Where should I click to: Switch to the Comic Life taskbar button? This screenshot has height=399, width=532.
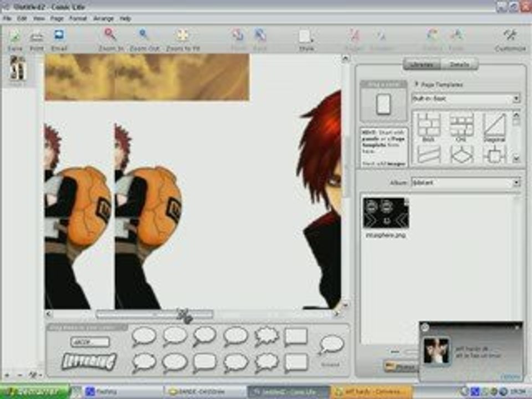click(288, 392)
